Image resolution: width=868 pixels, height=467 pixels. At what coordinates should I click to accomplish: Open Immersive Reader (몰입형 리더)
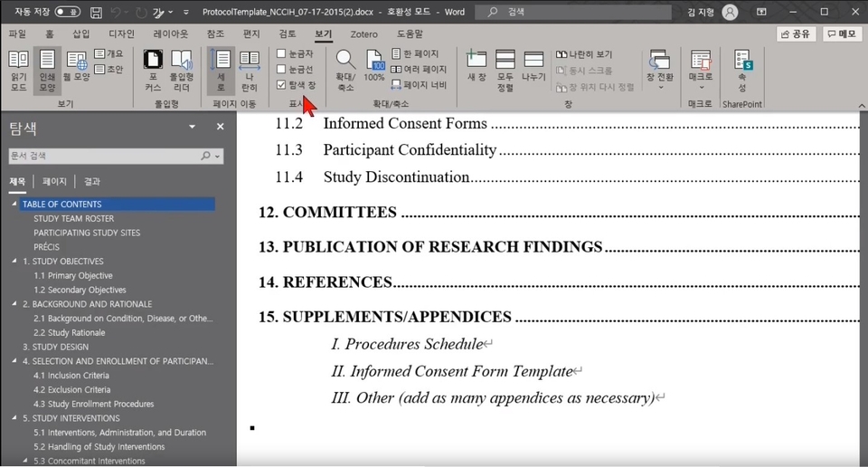tap(182, 71)
